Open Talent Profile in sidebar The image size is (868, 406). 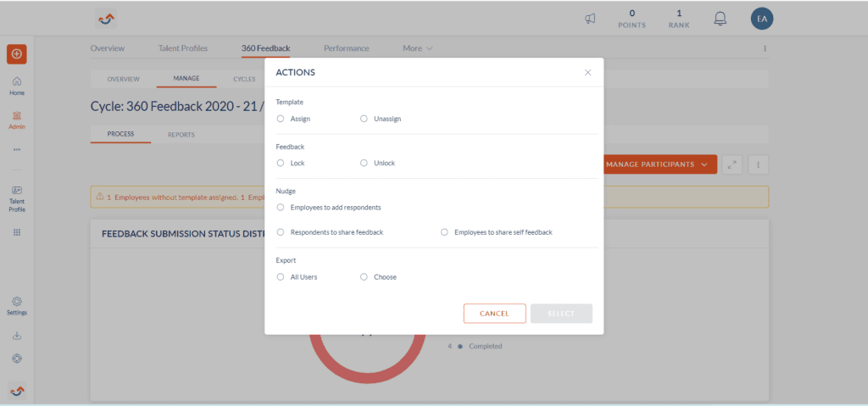[x=17, y=199]
